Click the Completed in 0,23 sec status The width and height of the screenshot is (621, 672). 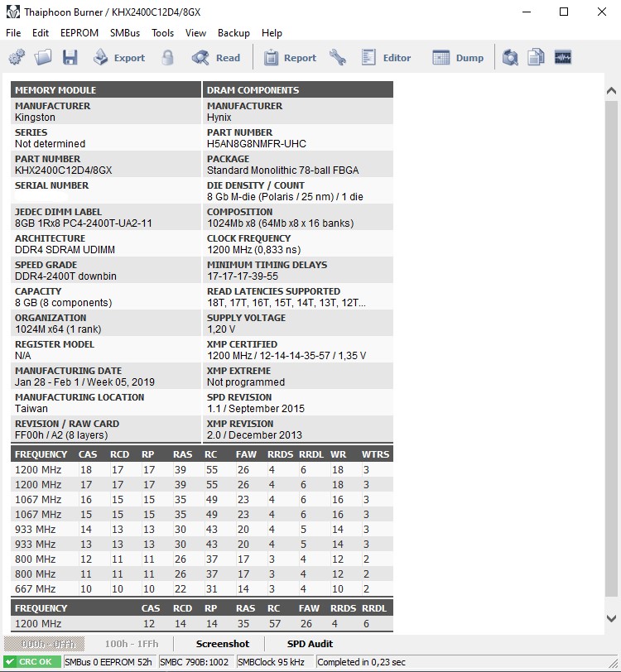[361, 662]
